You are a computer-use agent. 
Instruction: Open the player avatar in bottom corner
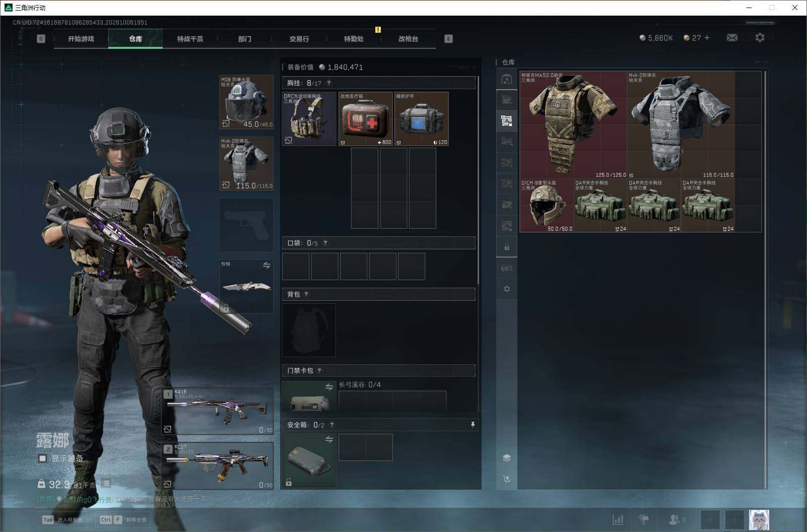[759, 519]
